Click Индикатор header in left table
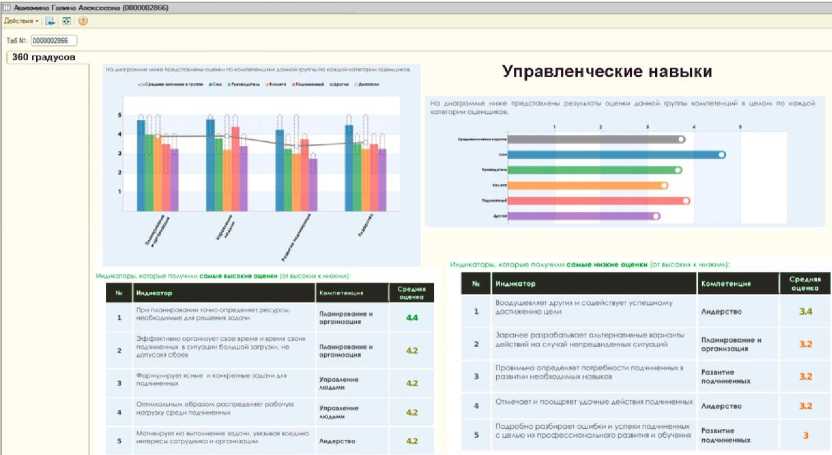The width and height of the screenshot is (832, 455). click(x=154, y=293)
